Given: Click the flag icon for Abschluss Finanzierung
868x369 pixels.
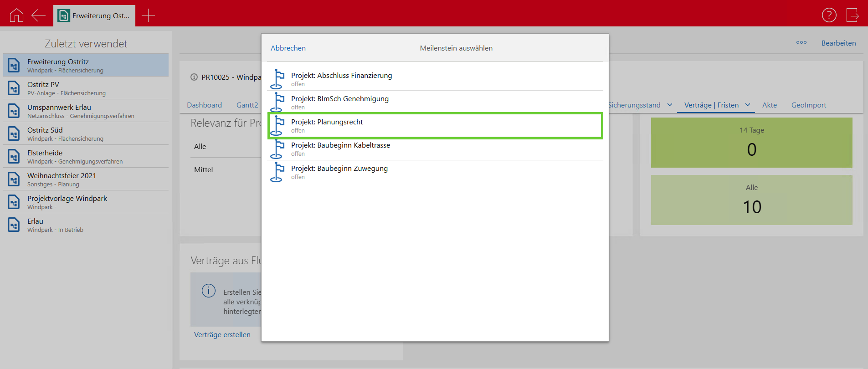Looking at the screenshot, I should click(277, 79).
